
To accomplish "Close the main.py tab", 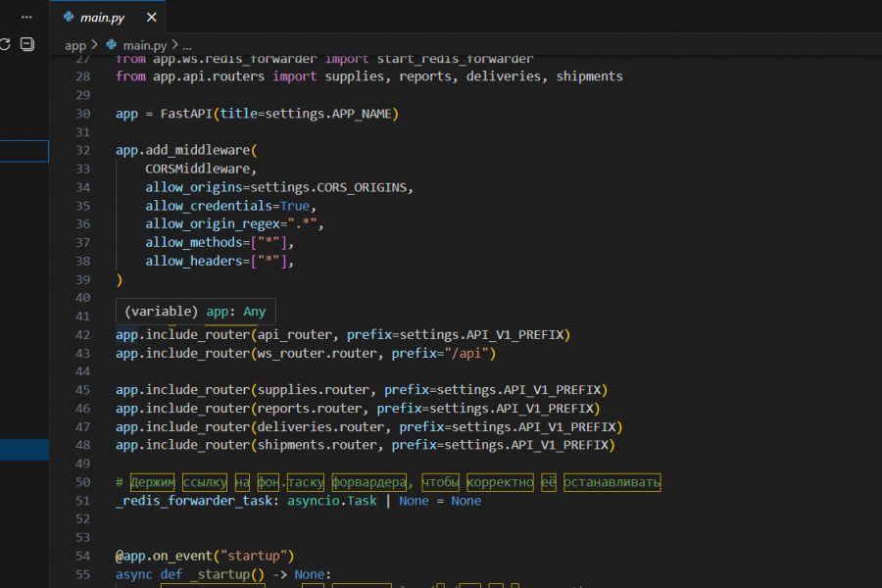I will click(151, 18).
